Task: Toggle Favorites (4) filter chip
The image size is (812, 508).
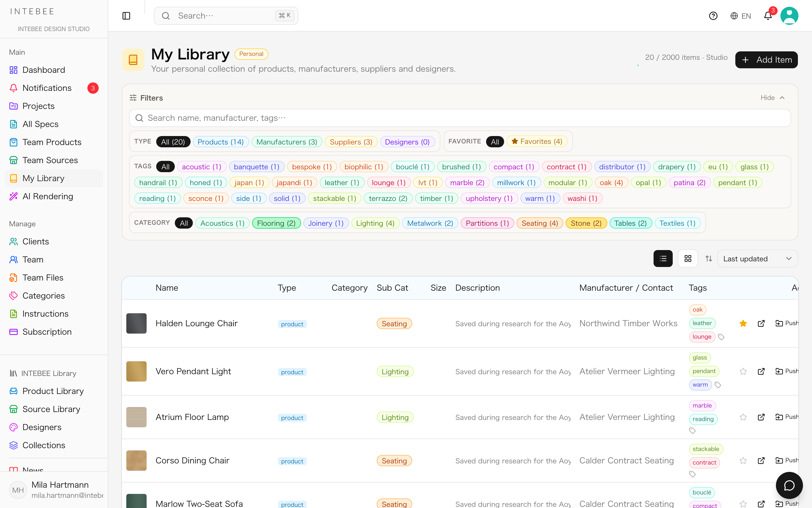Action: (x=537, y=141)
